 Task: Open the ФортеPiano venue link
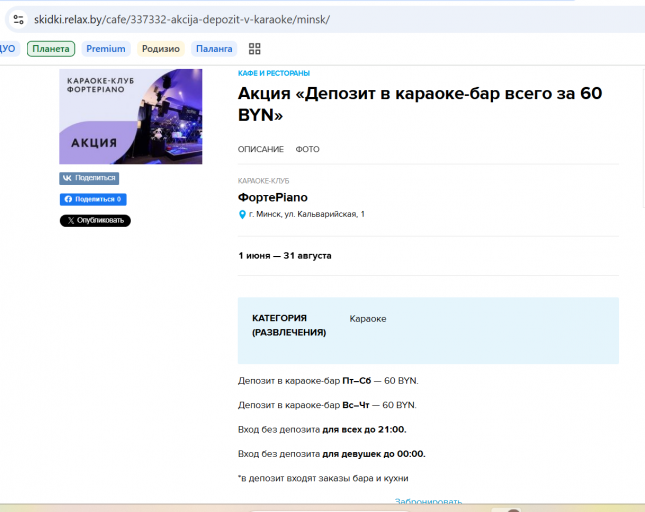click(x=273, y=197)
